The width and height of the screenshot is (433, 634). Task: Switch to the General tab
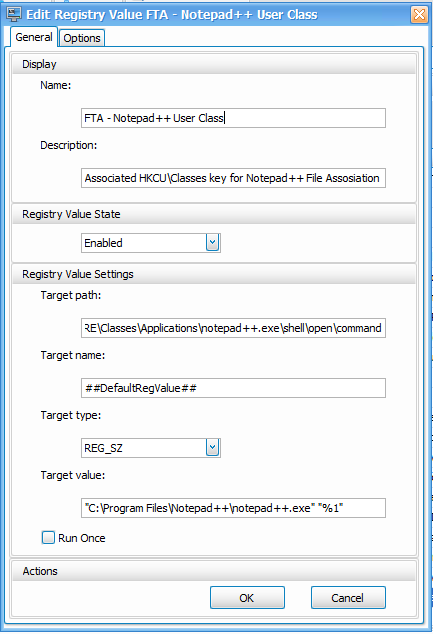pos(34,37)
